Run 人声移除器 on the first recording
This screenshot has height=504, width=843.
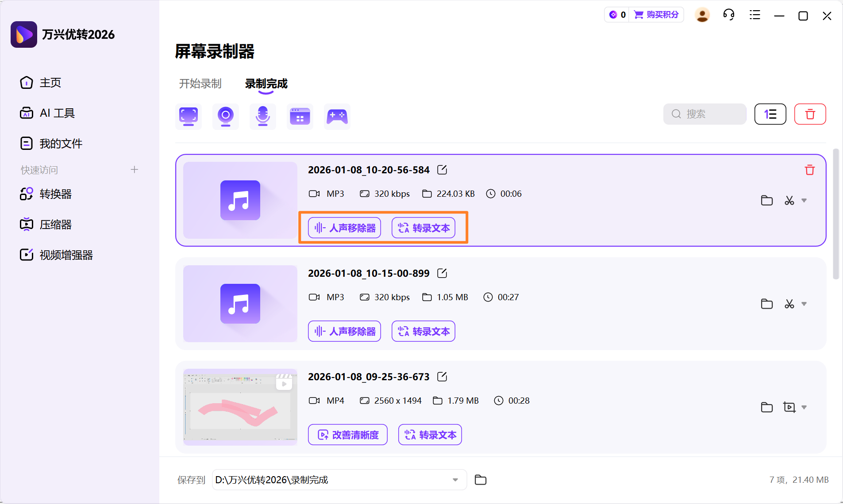click(x=344, y=227)
